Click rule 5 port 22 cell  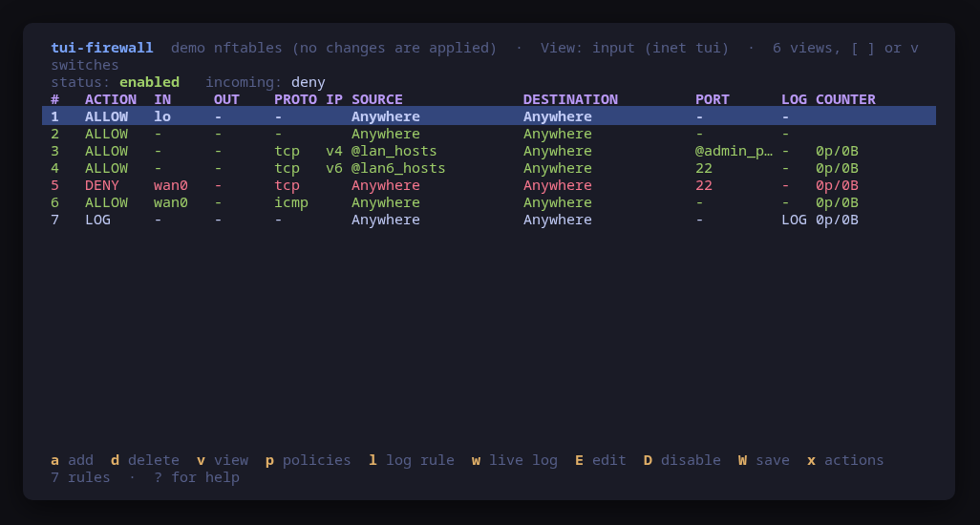click(704, 185)
